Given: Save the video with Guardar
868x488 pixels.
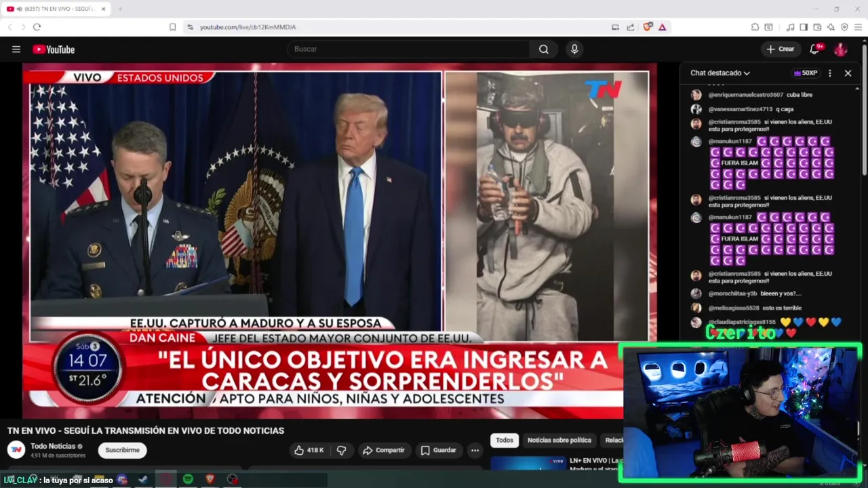Looking at the screenshot, I should click(438, 450).
